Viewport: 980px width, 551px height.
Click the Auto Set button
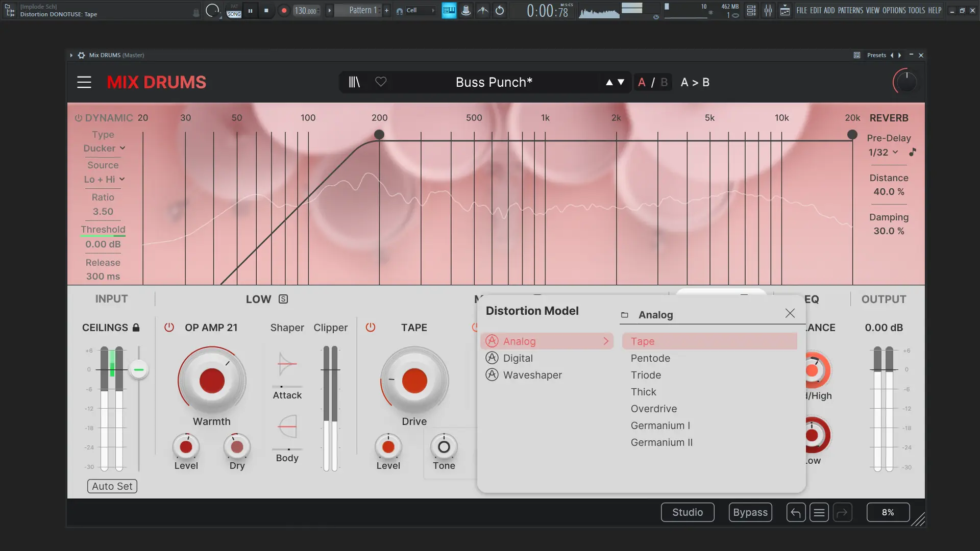point(112,486)
